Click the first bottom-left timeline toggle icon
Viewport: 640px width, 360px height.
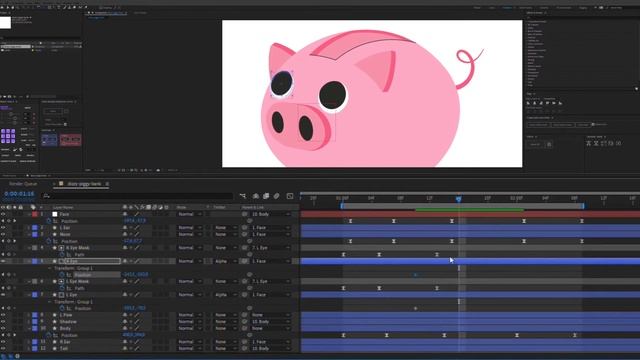coord(3,356)
